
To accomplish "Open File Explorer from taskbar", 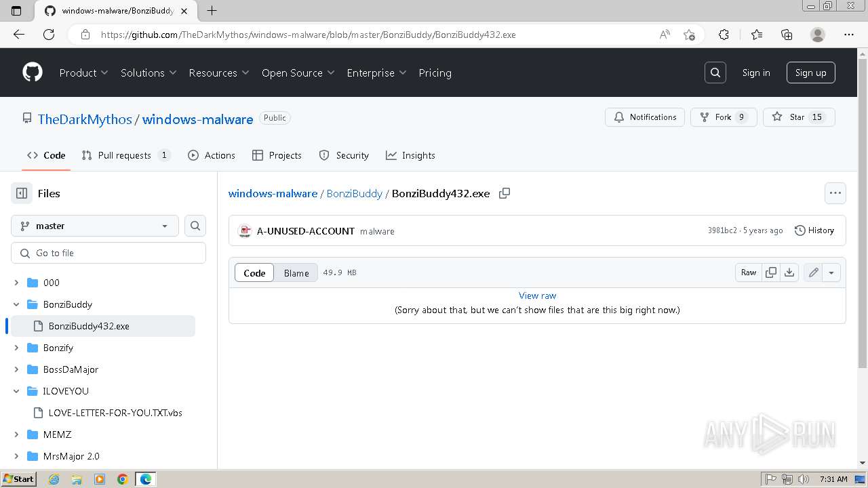I will tap(77, 479).
